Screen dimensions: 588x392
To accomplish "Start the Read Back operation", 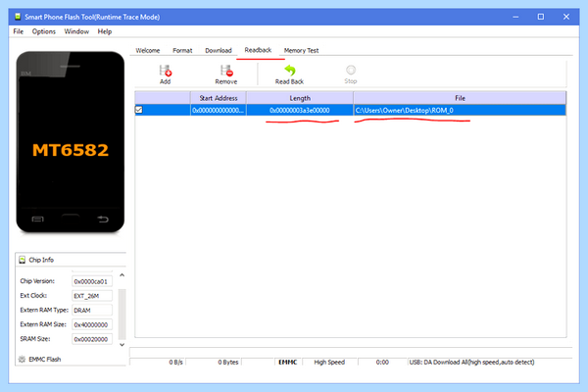I will pyautogui.click(x=289, y=74).
